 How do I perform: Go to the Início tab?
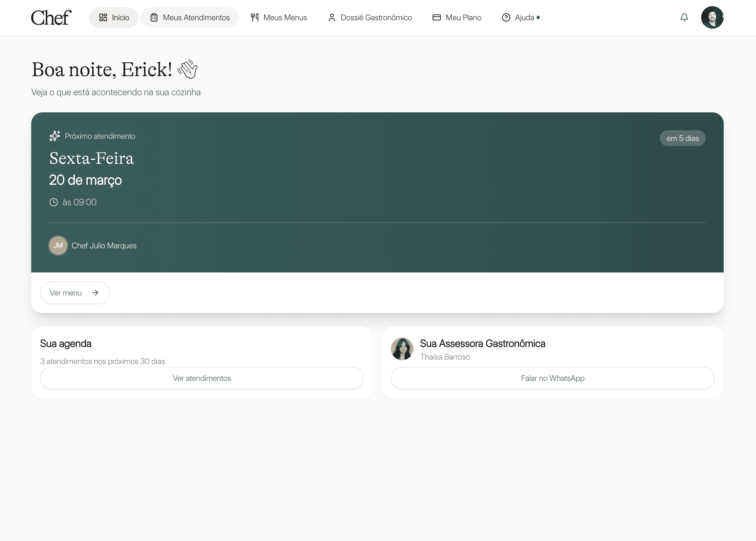tap(120, 18)
